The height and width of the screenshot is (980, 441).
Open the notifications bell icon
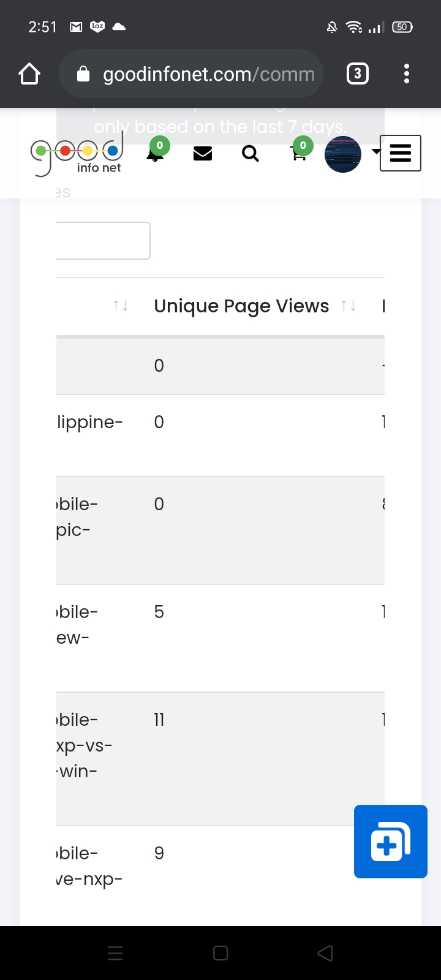[x=156, y=154]
